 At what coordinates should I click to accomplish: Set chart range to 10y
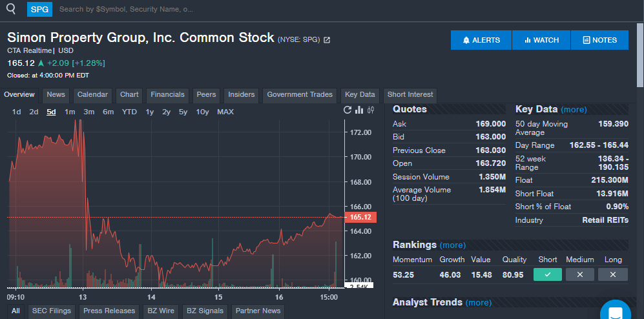pos(202,112)
